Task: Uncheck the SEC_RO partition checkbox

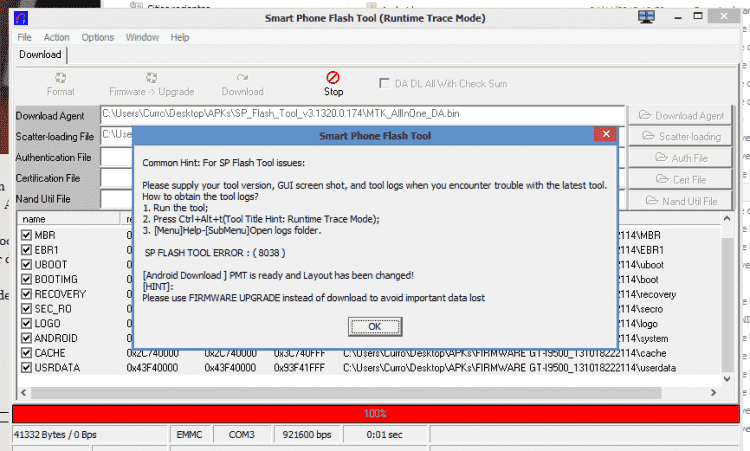Action: coord(26,309)
